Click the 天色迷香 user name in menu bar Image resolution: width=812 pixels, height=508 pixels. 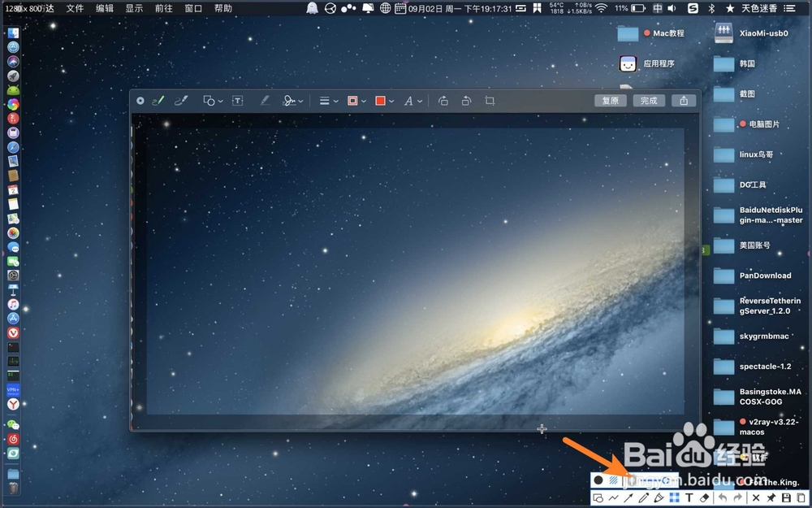(759, 8)
